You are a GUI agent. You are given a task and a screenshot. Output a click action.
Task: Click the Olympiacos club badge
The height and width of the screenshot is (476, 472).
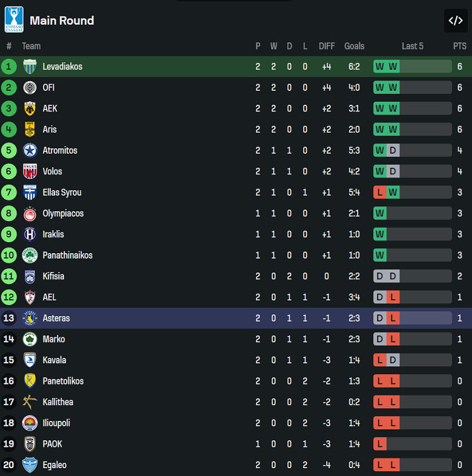(30, 214)
